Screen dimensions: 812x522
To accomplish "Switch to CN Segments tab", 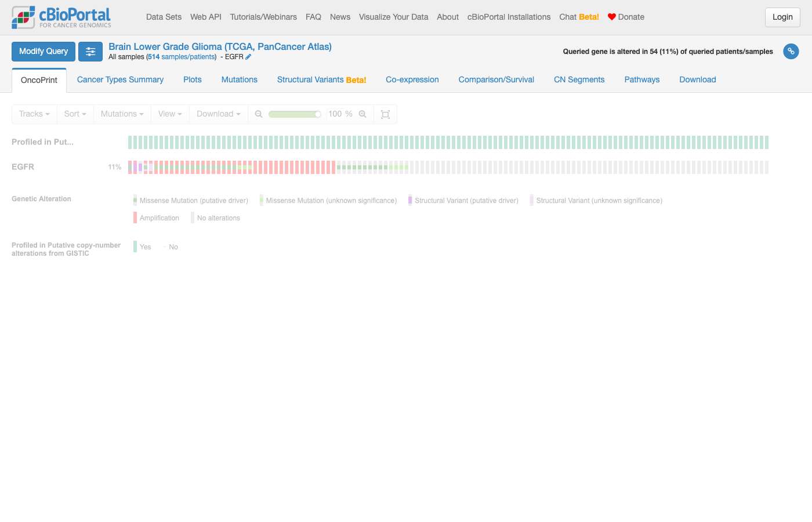I will (579, 80).
